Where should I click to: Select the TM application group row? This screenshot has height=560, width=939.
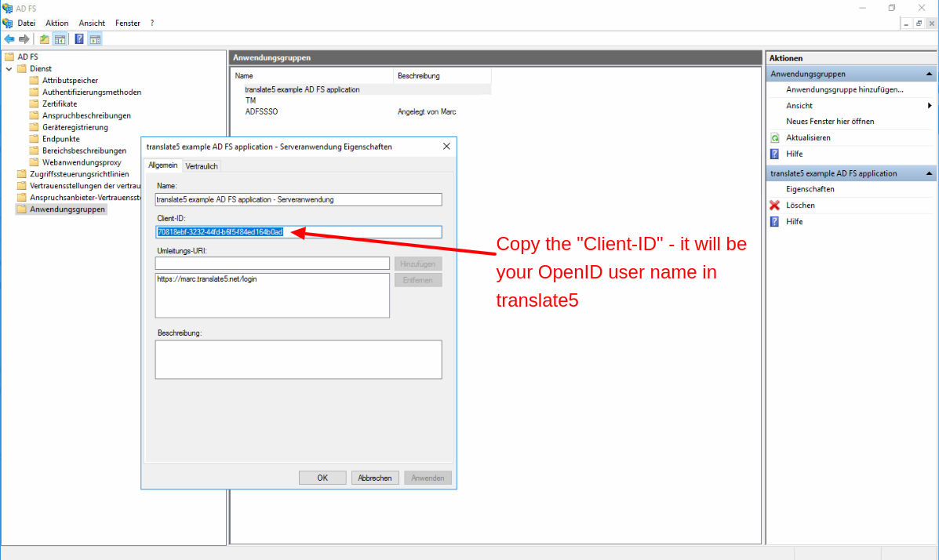point(250,101)
